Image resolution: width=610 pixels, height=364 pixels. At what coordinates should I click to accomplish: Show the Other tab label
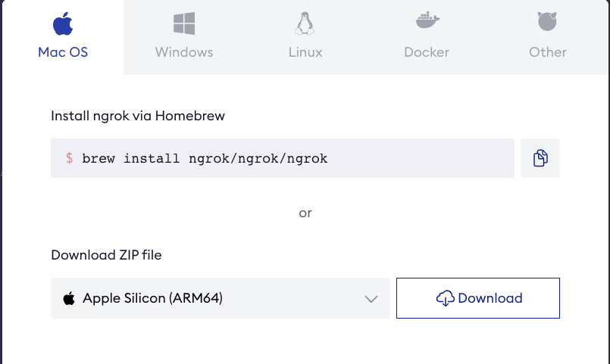548,52
